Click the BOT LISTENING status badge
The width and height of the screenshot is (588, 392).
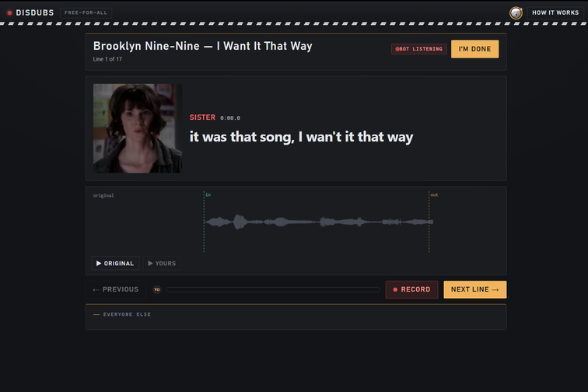point(419,49)
